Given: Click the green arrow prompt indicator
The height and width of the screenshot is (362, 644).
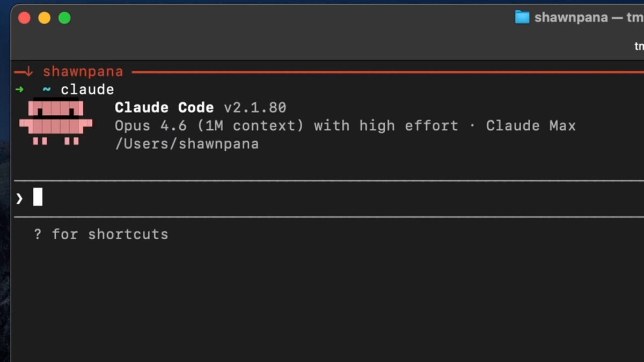Looking at the screenshot, I should (x=20, y=89).
